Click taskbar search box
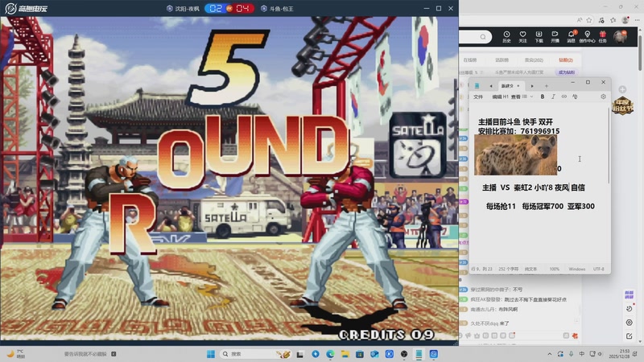The height and width of the screenshot is (362, 644). (x=256, y=354)
